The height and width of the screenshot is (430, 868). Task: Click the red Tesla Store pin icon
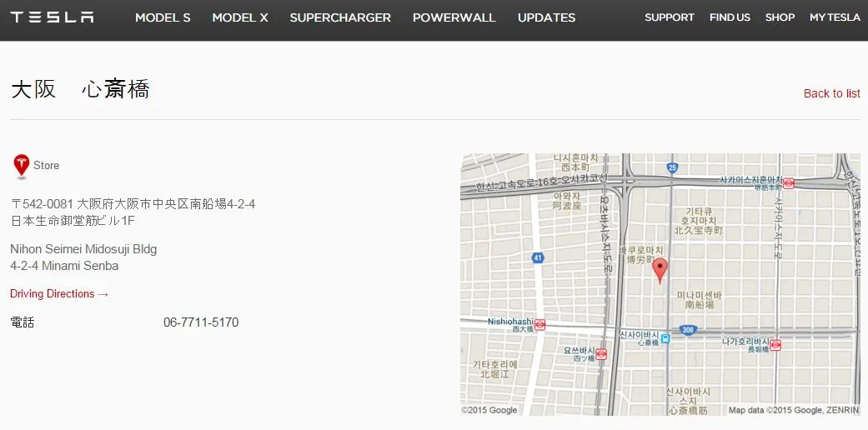[x=21, y=166]
